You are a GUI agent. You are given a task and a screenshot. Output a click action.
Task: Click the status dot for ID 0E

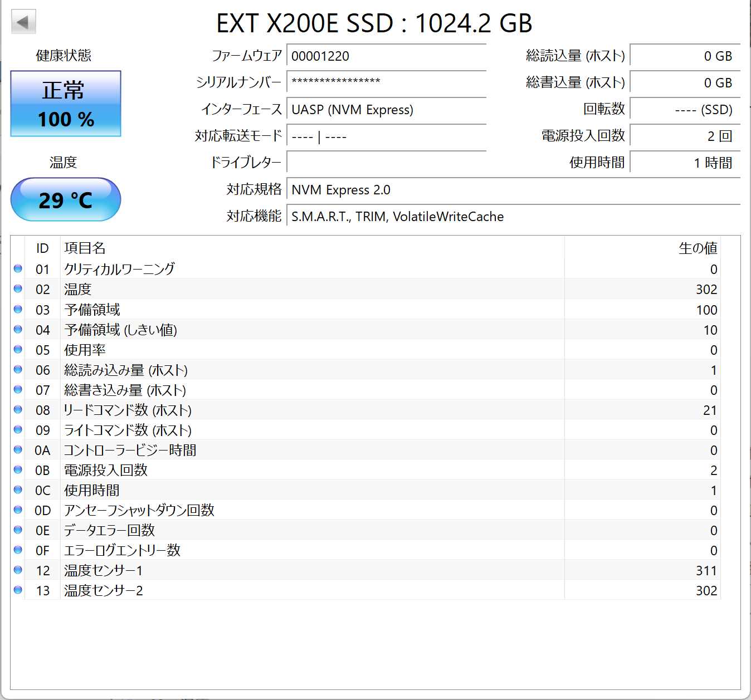(x=18, y=530)
